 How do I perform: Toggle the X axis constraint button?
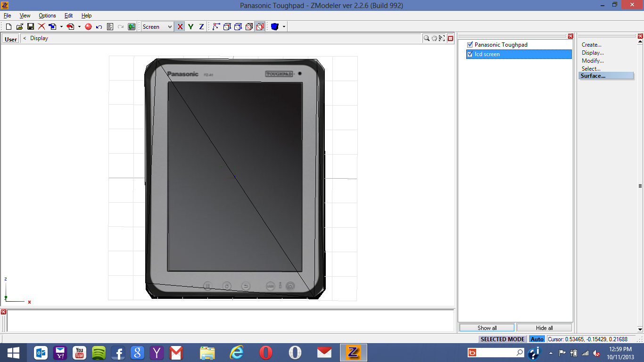[180, 27]
